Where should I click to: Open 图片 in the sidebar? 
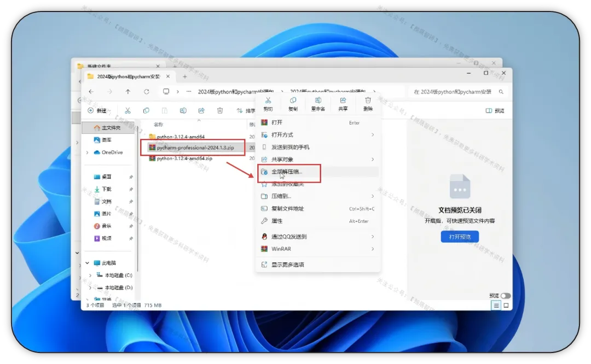coord(102,214)
